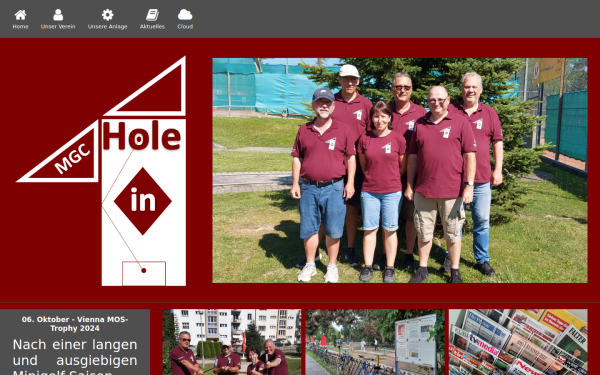
Task: Open the Unser Verein menu label
Action: (x=58, y=27)
